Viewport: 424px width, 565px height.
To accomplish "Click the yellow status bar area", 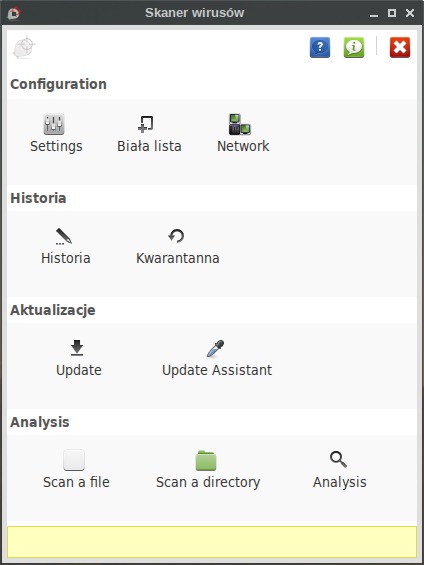I will [212, 542].
